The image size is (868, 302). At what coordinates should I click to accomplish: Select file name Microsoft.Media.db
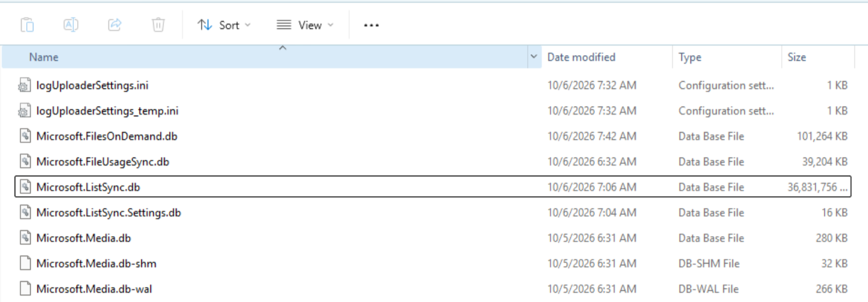pyautogui.click(x=83, y=238)
